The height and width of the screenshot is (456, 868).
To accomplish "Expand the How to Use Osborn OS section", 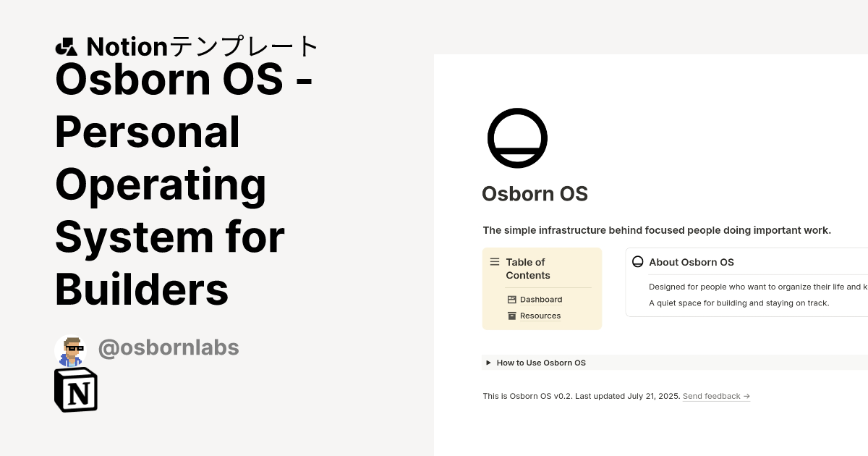I will coord(541,363).
